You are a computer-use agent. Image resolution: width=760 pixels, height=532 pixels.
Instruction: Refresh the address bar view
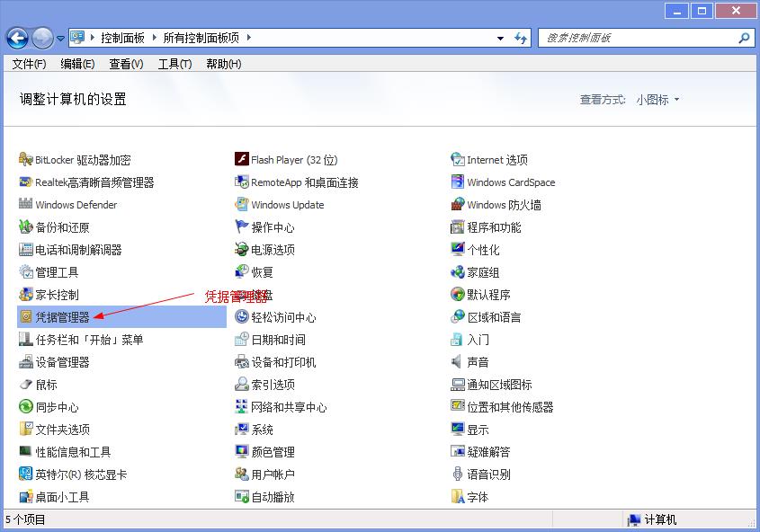[x=521, y=38]
